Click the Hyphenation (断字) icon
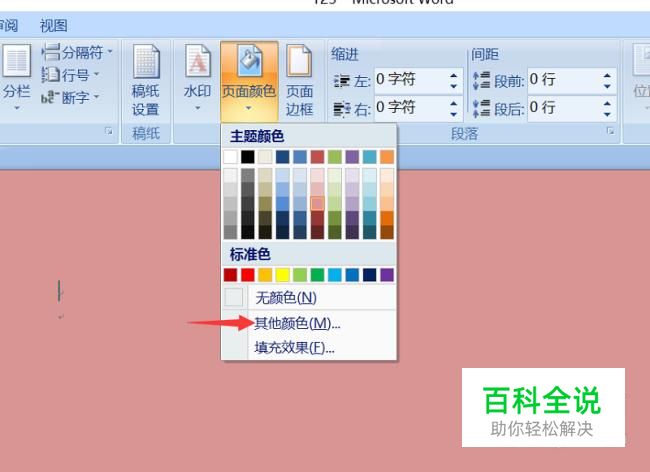 [51, 98]
